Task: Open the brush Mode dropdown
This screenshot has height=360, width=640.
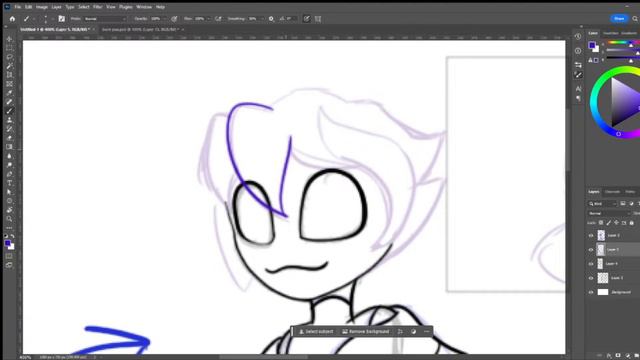Action: (x=105, y=19)
